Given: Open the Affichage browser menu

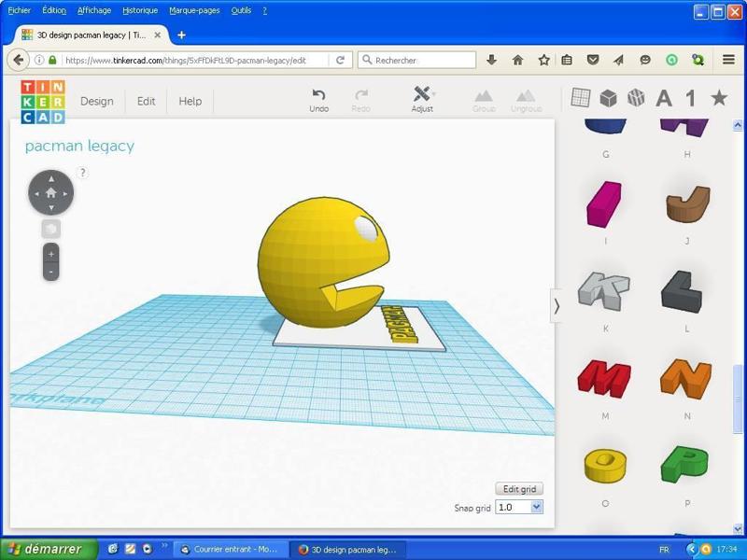Looking at the screenshot, I should pos(94,10).
